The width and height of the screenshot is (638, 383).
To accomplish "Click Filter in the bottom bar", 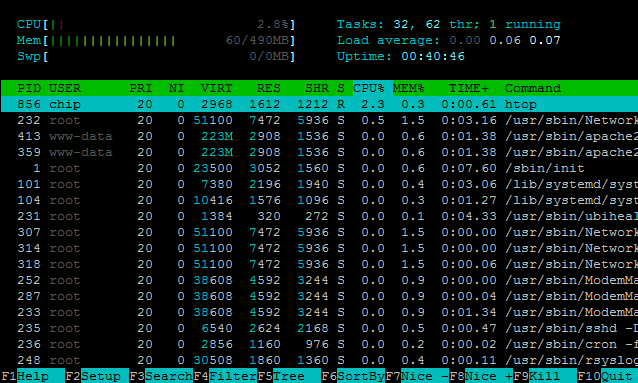I will coord(233,376).
